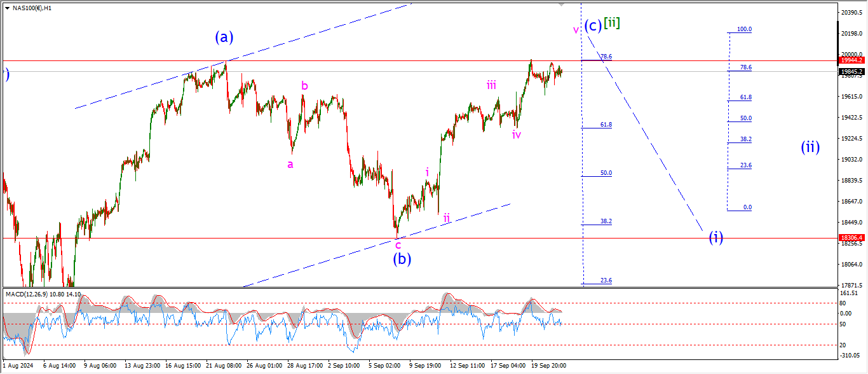
Task: Click the pink iii wave label
Action: click(492, 85)
